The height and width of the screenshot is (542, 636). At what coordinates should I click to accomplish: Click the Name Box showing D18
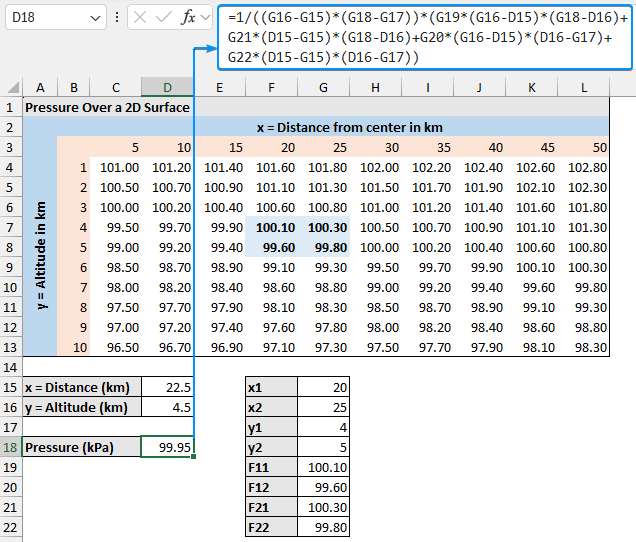(56, 17)
